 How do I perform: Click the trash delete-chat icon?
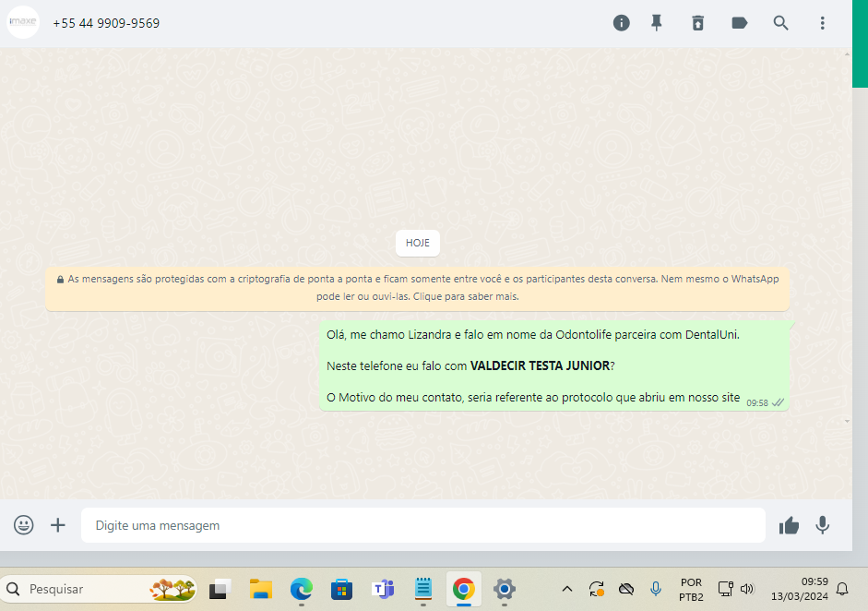(x=697, y=23)
